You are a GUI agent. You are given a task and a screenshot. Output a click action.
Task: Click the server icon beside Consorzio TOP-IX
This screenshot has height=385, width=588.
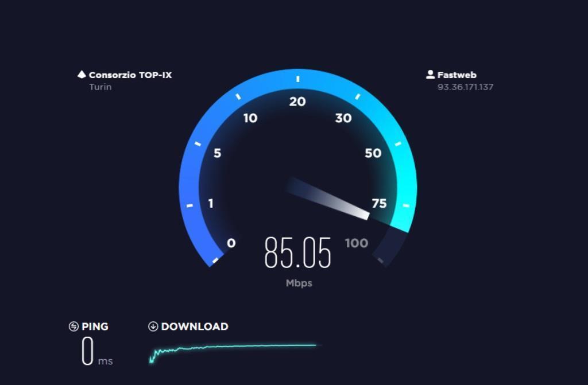pos(82,74)
